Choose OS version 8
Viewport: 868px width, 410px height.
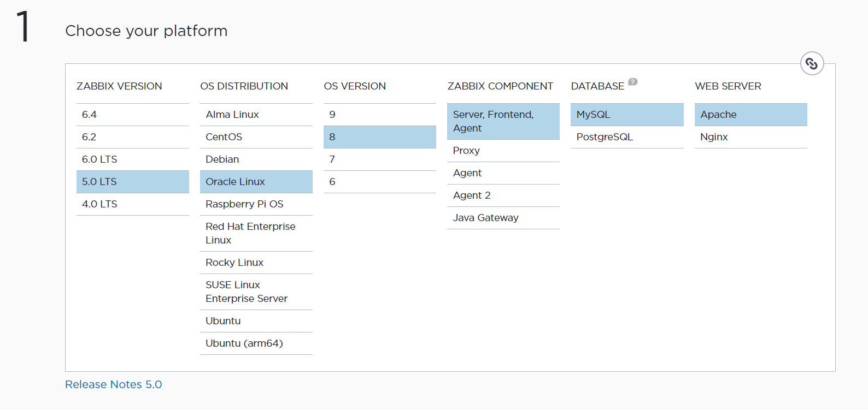point(380,137)
